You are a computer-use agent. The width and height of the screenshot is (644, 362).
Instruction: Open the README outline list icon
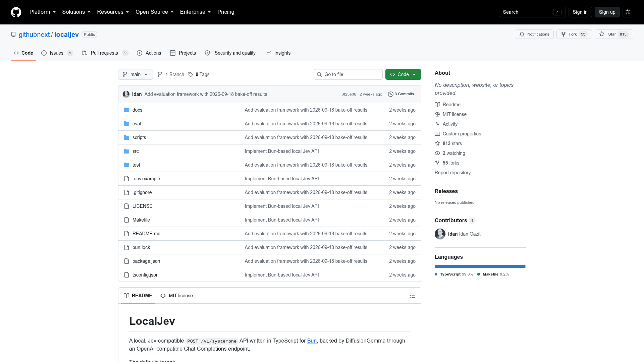[413, 296]
